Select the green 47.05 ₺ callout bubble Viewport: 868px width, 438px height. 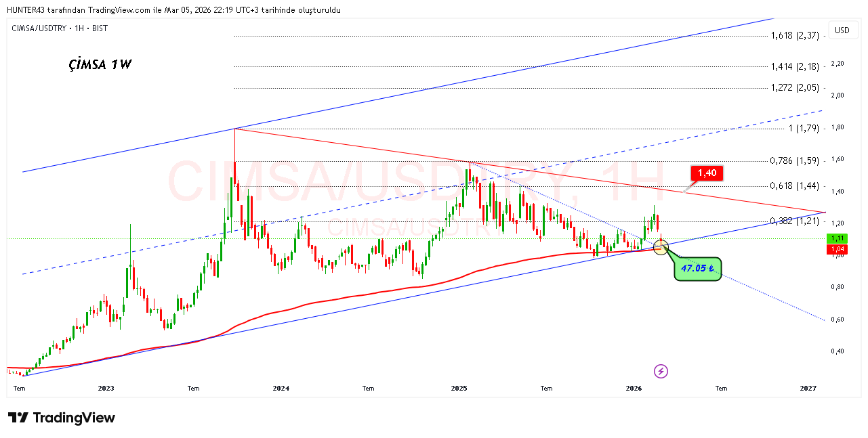[698, 269]
